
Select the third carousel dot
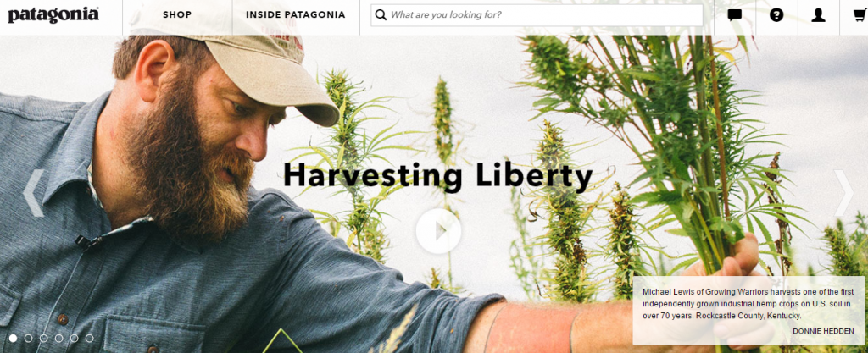point(44,338)
